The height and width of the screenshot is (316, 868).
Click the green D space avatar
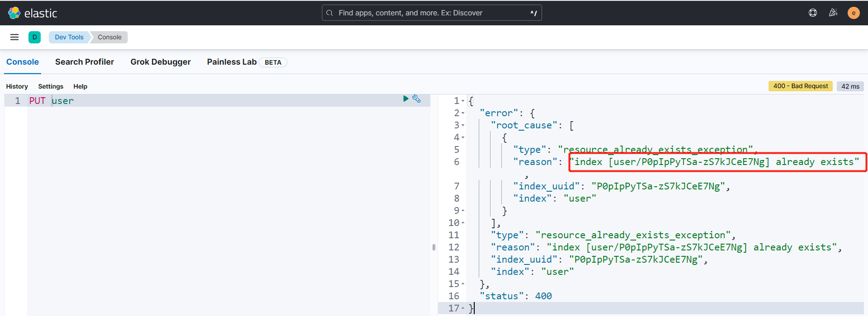coord(34,37)
